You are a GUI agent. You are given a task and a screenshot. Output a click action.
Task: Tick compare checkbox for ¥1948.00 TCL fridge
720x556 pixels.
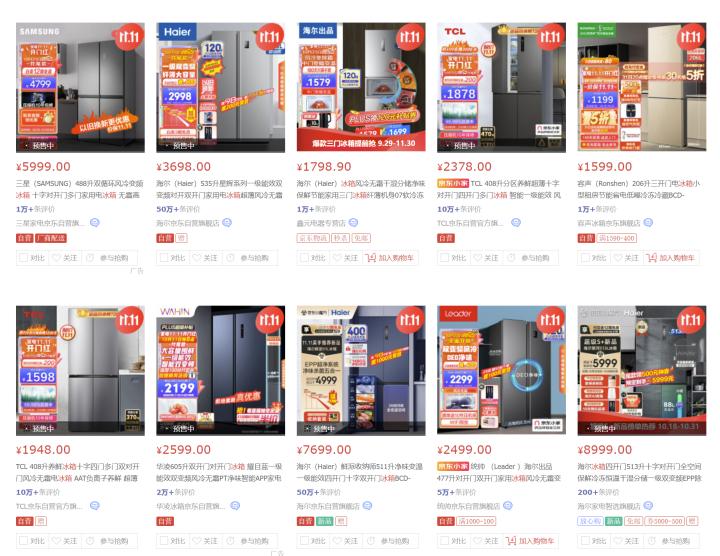pyautogui.click(x=23, y=540)
